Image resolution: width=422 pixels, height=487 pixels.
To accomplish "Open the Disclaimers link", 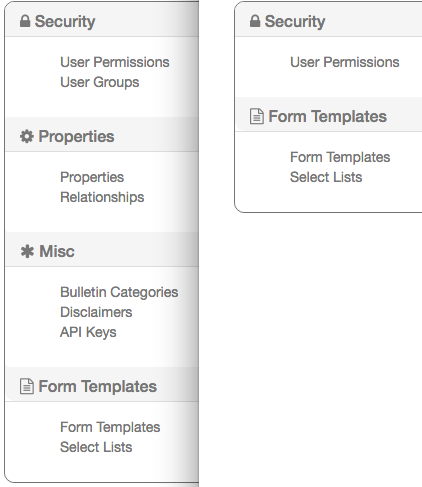I will point(96,312).
